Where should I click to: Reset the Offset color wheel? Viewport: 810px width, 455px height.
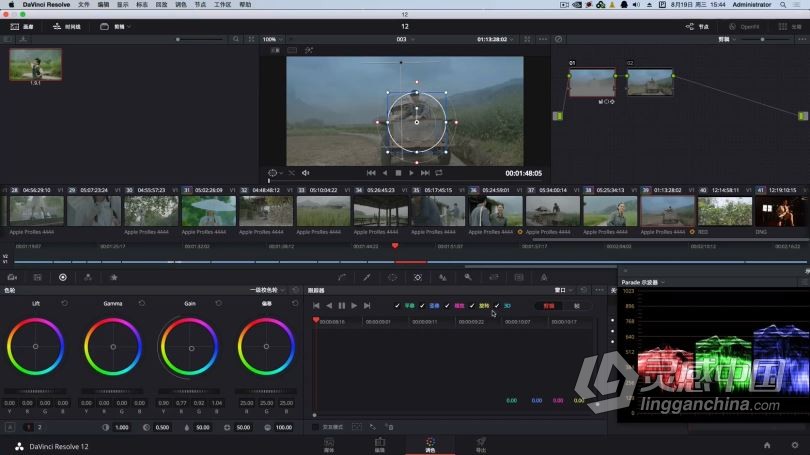[295, 303]
